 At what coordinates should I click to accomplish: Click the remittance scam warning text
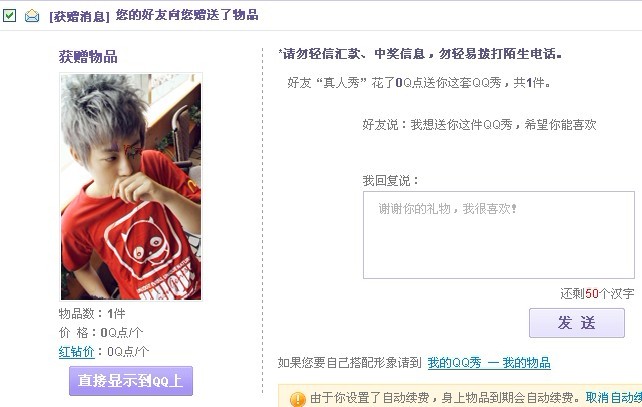point(420,54)
